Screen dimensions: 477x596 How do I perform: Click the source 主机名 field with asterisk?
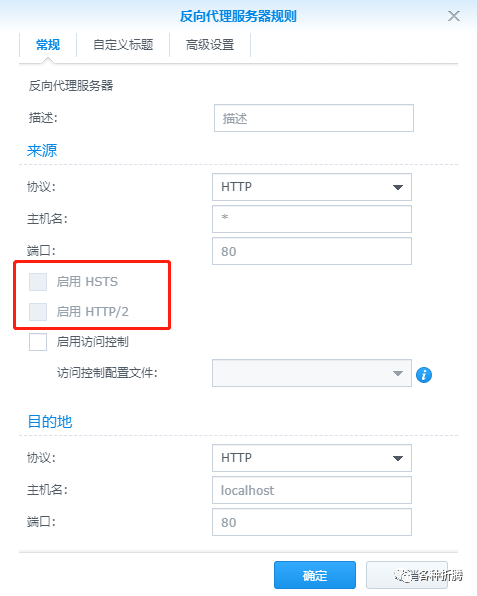tap(312, 219)
